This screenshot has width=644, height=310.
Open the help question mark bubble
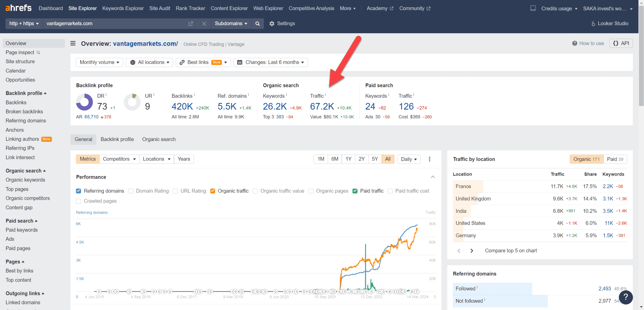coord(626,297)
